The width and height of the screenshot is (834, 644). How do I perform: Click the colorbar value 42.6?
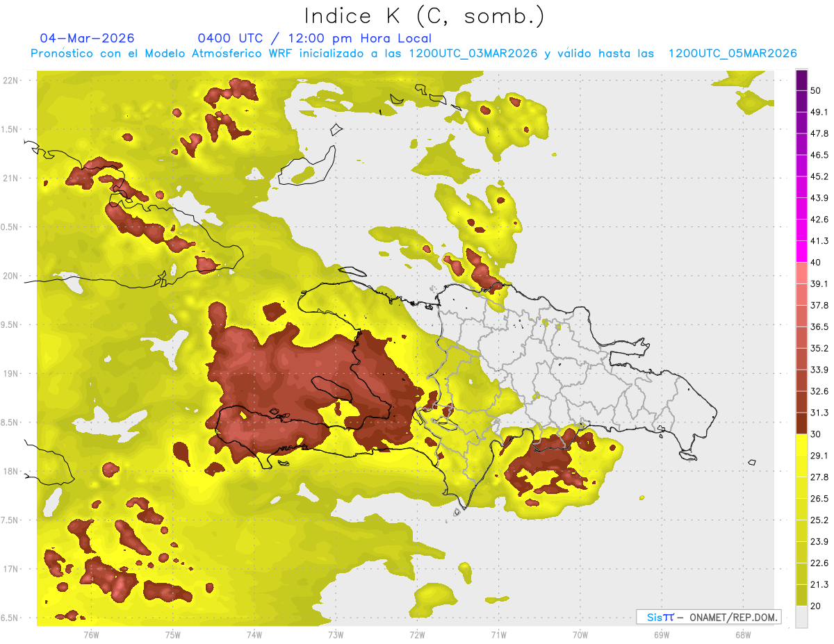pyautogui.click(x=819, y=220)
